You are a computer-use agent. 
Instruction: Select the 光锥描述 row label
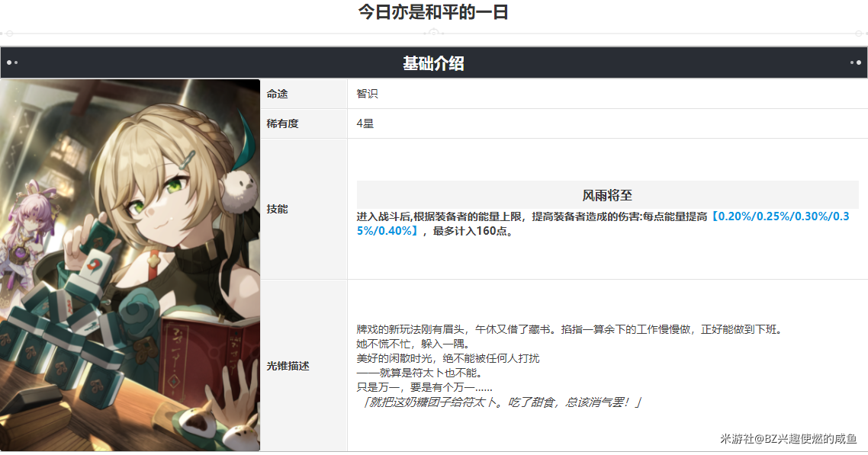288,366
